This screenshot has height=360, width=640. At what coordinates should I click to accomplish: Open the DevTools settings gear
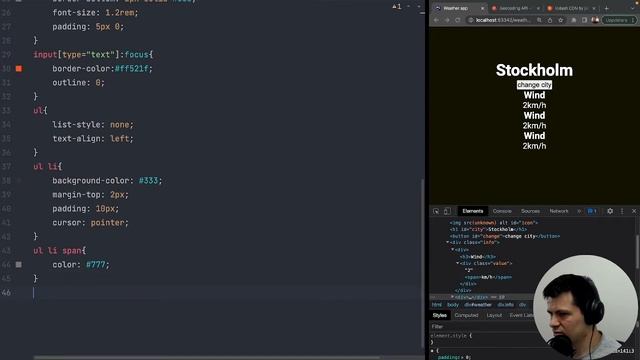[x=610, y=211]
